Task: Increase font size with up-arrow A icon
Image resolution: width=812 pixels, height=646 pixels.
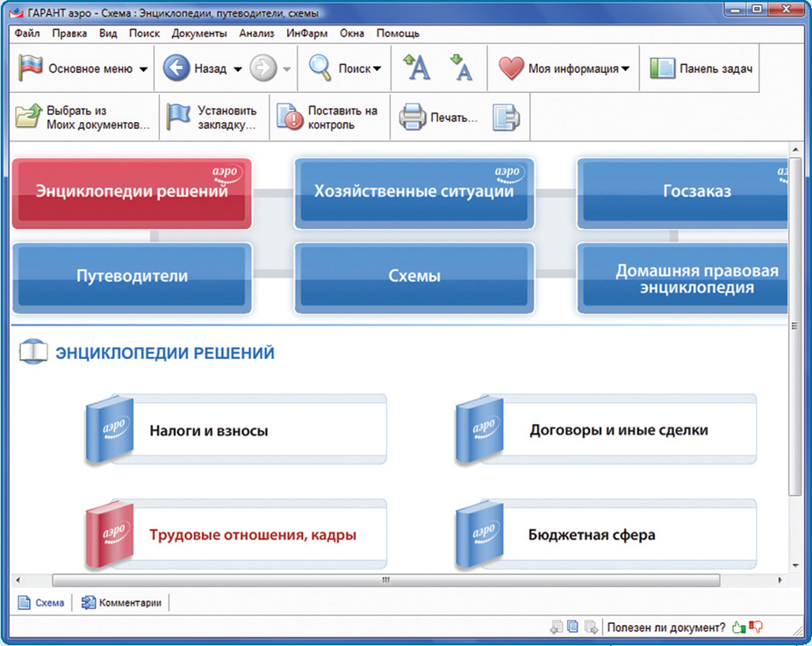Action: 416,68
